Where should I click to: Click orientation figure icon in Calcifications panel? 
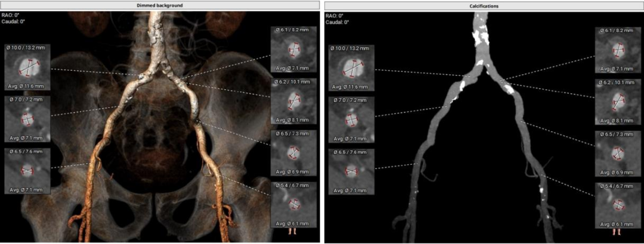tap(616, 231)
